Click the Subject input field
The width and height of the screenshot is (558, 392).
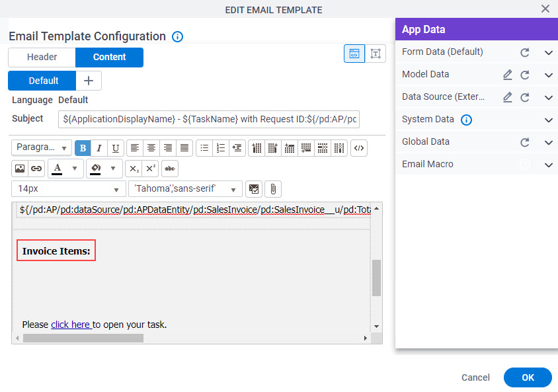(x=209, y=119)
